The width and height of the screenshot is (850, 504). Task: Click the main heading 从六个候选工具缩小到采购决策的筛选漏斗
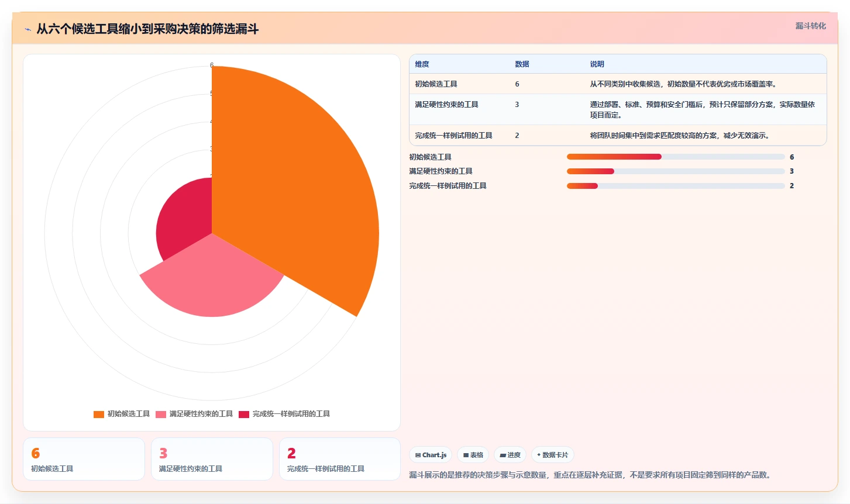tap(147, 29)
